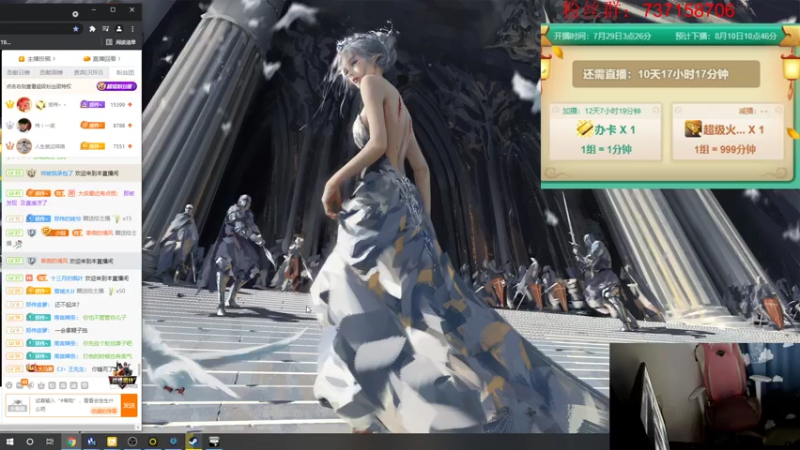Viewport: 800px width, 450px height.
Task: Click the 办卡 X 1 gift card in the overlay
Action: point(606,132)
